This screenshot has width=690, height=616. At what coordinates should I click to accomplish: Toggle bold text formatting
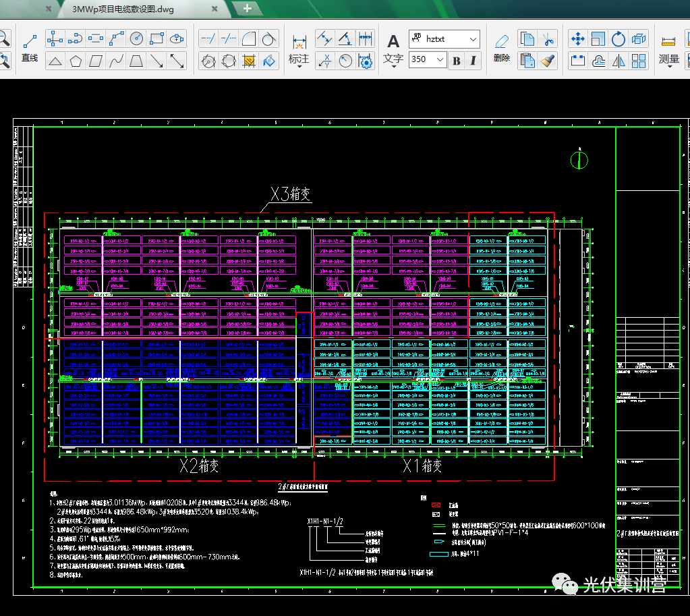457,61
